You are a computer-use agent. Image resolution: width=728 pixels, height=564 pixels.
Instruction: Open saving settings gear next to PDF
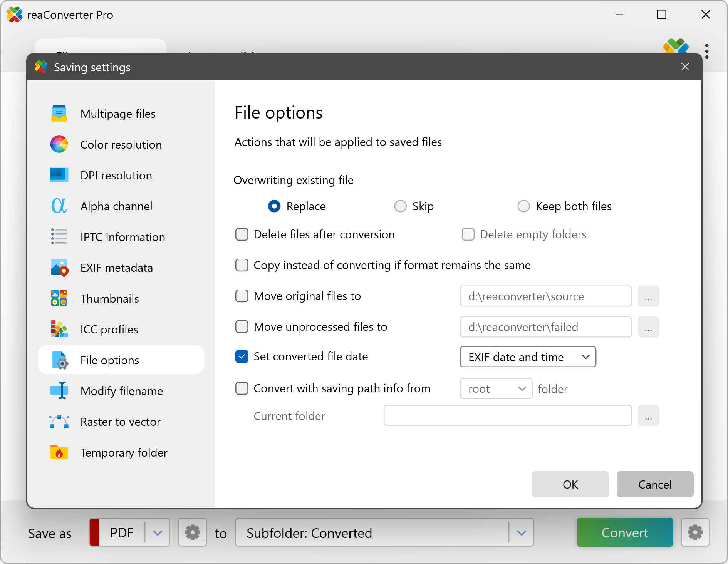coord(192,532)
